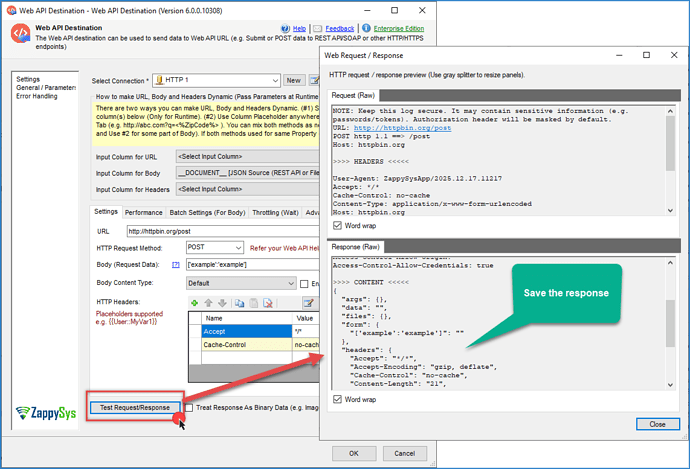690x469 pixels.
Task: Select Error Handling in left list
Action: pyautogui.click(x=37, y=96)
